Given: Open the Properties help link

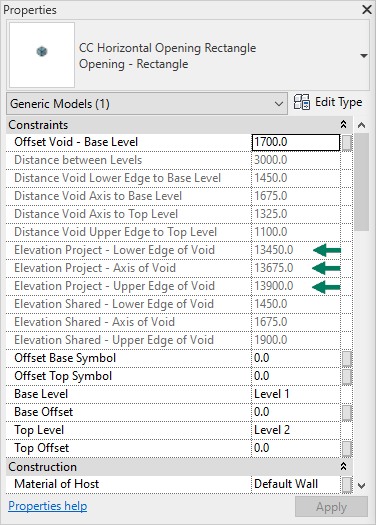Looking at the screenshot, I should coord(48,506).
